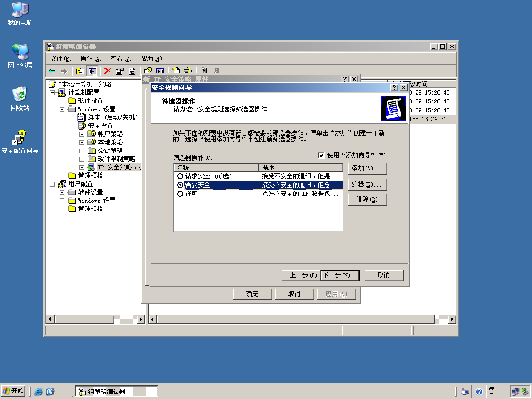Image resolution: width=532 pixels, height=399 pixels.
Task: Click the Group Policy Editor title icon
Action: (50, 46)
